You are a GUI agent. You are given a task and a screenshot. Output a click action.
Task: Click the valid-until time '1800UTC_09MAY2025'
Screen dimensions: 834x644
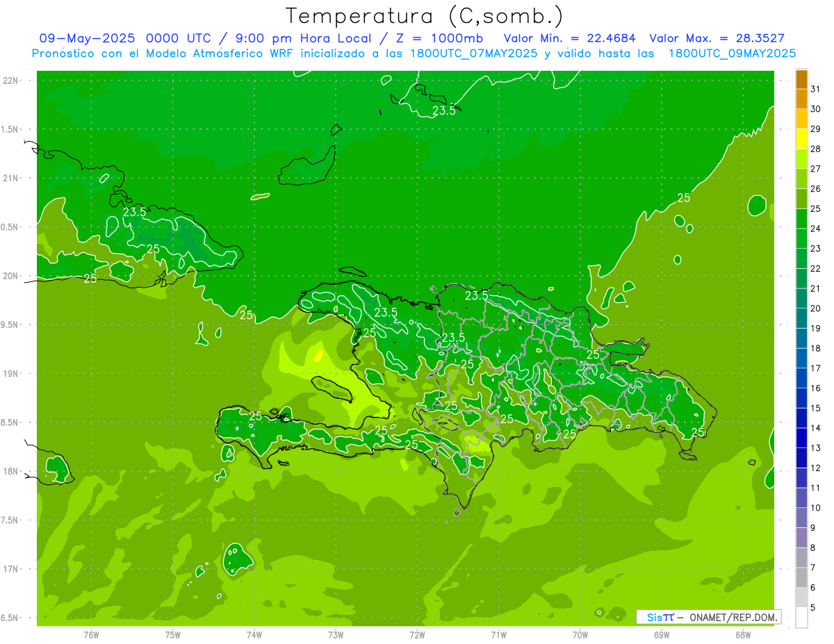[732, 53]
